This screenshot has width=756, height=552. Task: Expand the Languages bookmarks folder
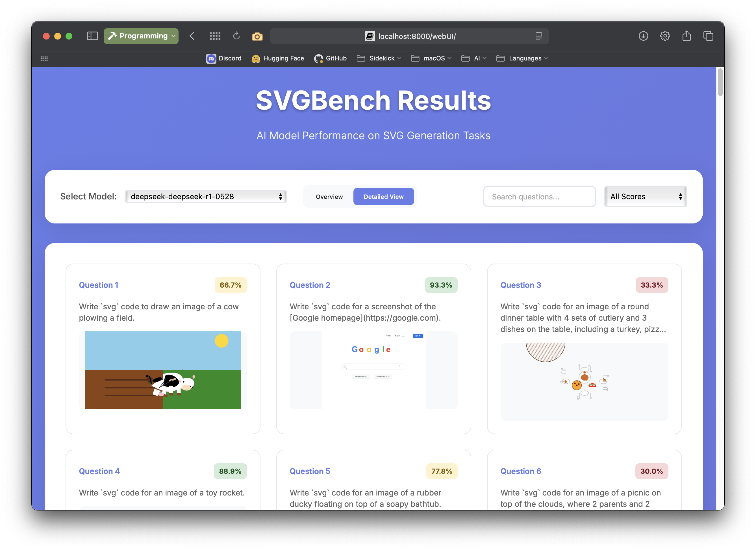(522, 58)
